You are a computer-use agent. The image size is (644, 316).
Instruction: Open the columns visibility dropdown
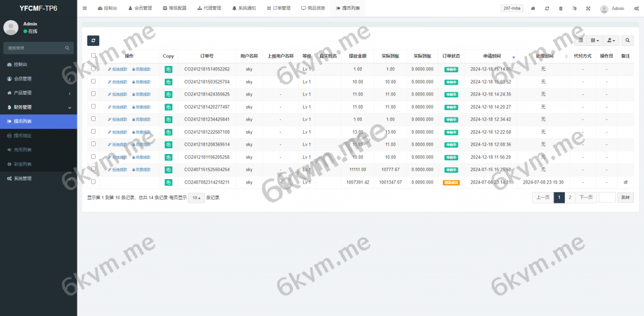click(x=595, y=40)
